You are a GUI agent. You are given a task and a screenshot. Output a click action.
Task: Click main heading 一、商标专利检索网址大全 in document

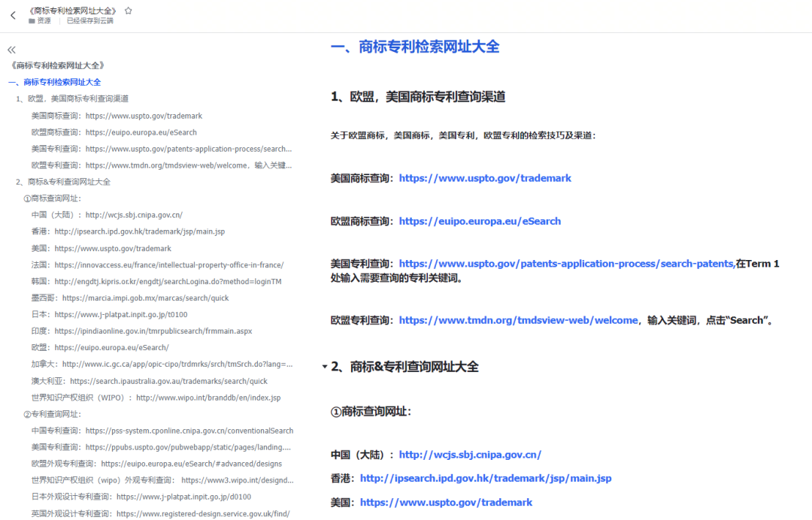click(x=415, y=47)
